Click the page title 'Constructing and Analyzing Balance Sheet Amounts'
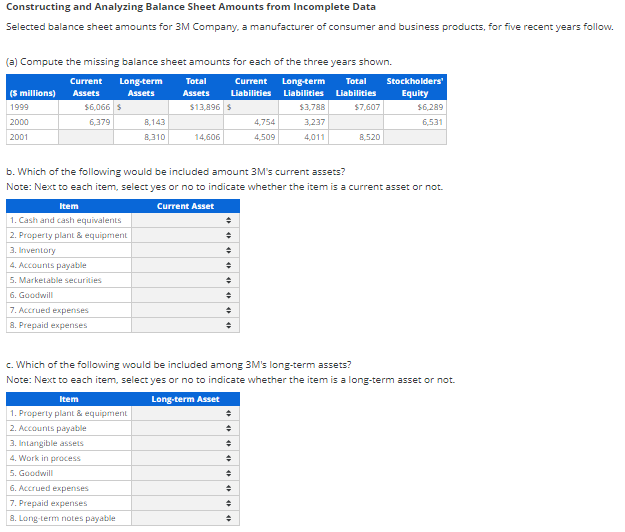The image size is (625, 532). pos(191,7)
